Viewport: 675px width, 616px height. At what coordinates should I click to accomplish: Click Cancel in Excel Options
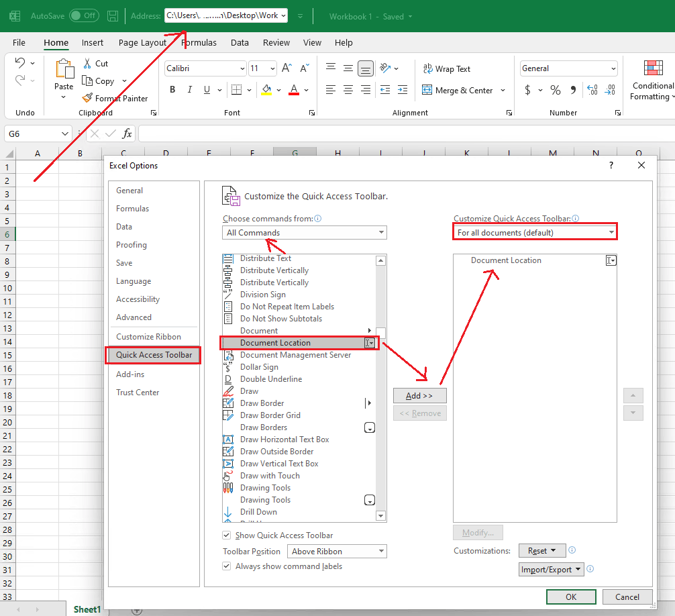pyautogui.click(x=627, y=597)
